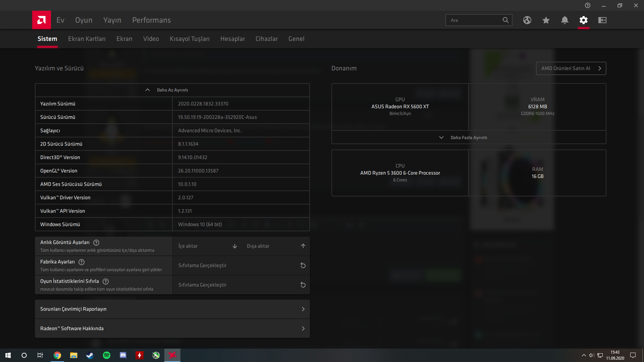Open Spotify from the taskbar

tap(107, 355)
